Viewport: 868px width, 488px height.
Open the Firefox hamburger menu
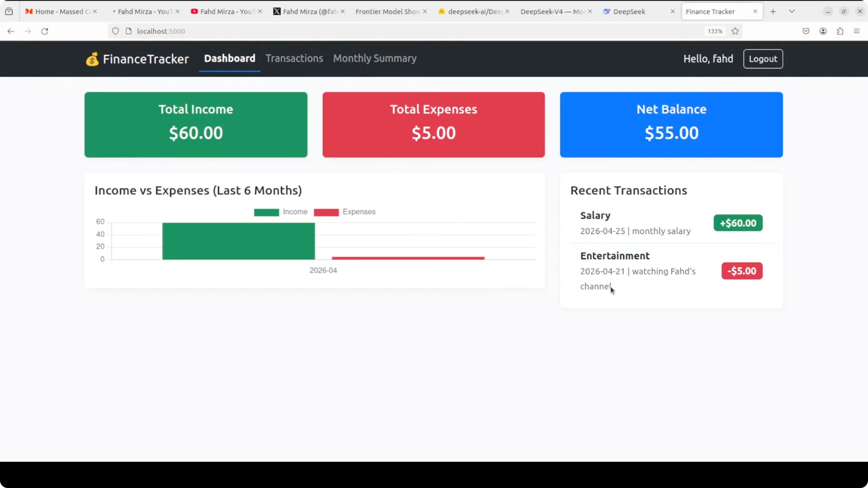[x=857, y=31]
